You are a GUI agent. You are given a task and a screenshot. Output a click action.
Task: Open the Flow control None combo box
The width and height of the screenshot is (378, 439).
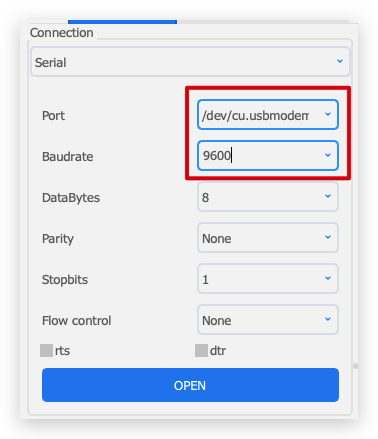(268, 320)
